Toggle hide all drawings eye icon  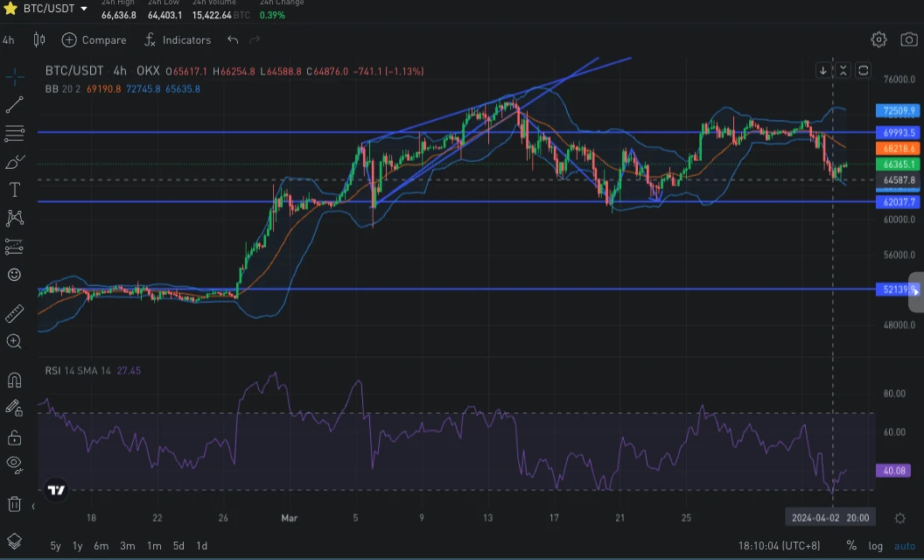click(14, 465)
